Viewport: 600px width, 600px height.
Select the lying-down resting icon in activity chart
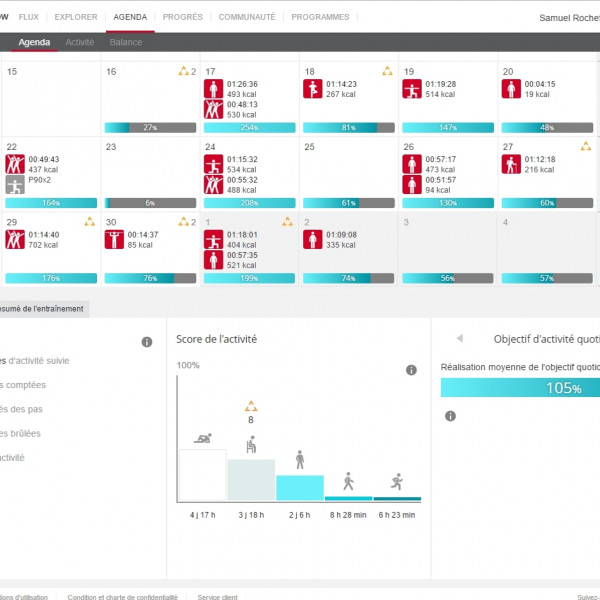pyautogui.click(x=203, y=439)
